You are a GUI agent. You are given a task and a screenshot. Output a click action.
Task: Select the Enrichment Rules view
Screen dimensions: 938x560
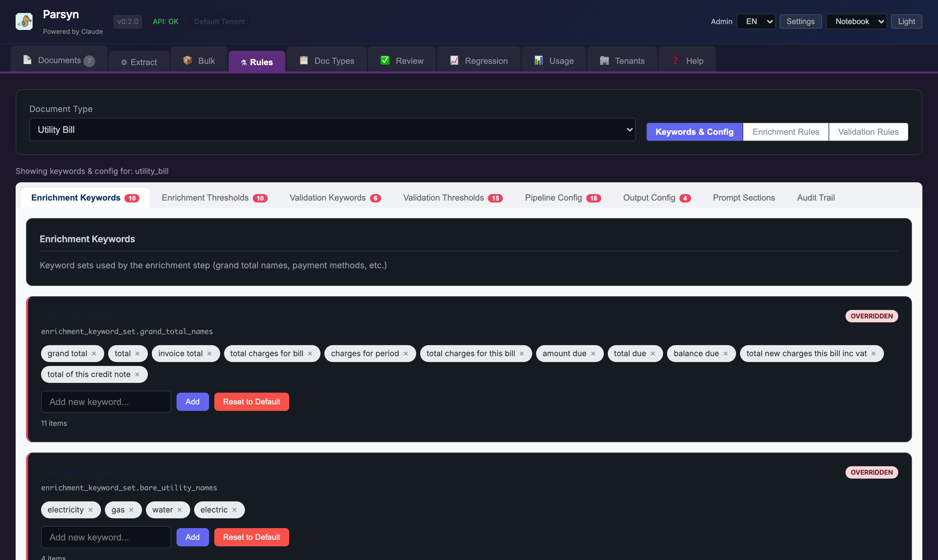[x=786, y=132]
